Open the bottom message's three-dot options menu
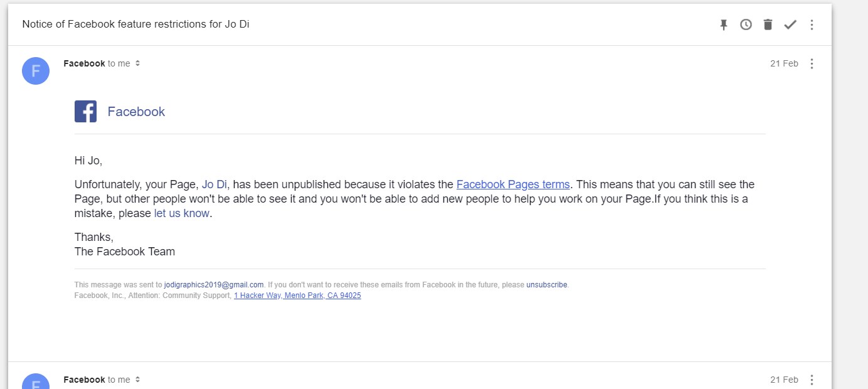868x389 pixels. (x=812, y=380)
